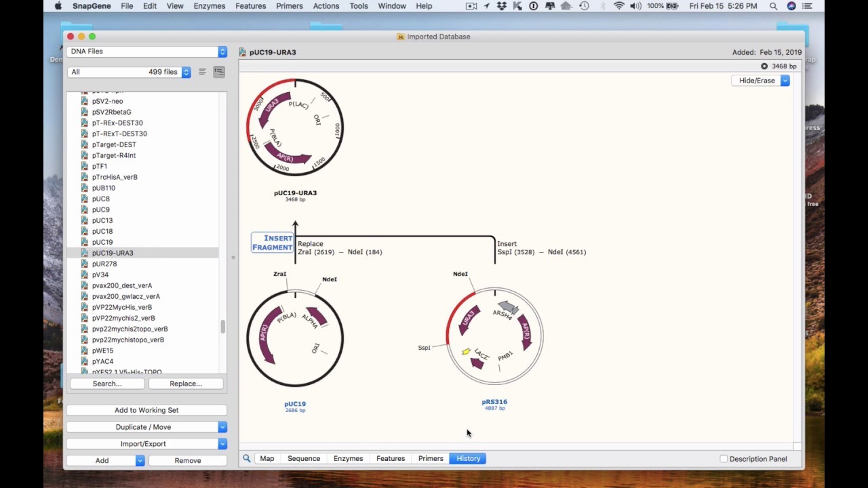The height and width of the screenshot is (488, 868).
Task: Expand the Duplicate / Move dropdown arrow
Action: click(x=222, y=427)
